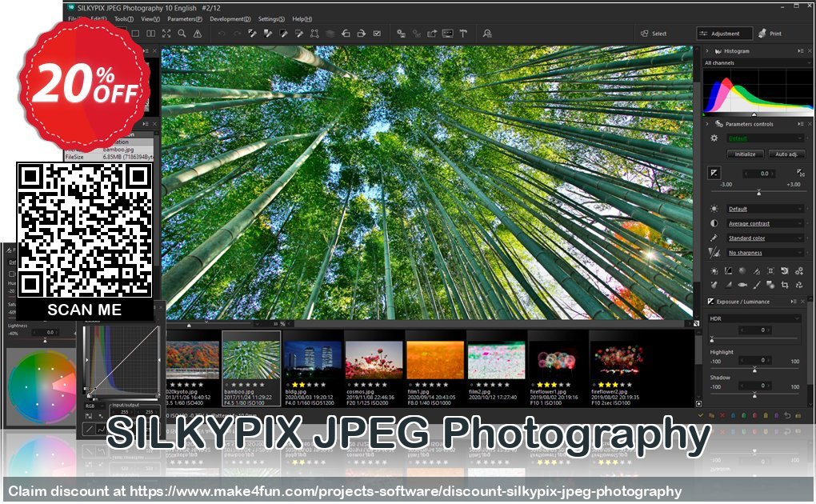Open the Histogram panel options menu icon
816x504 pixels.
point(800,51)
